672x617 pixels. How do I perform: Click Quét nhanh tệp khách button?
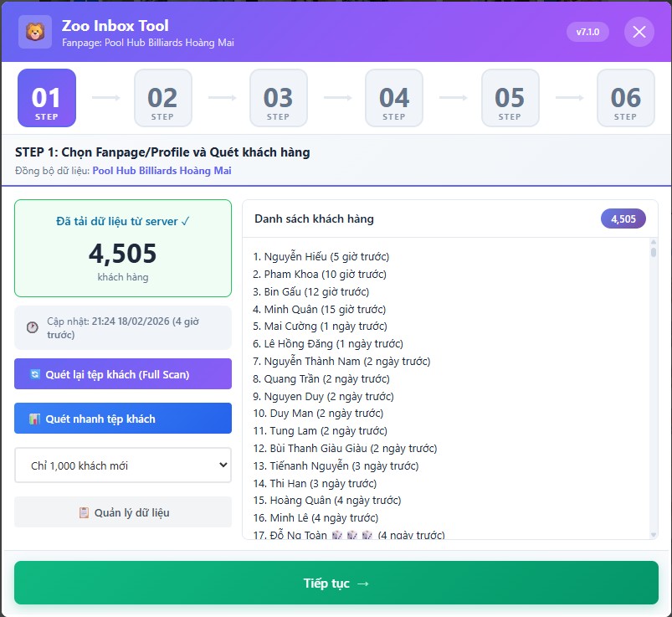[x=123, y=418]
